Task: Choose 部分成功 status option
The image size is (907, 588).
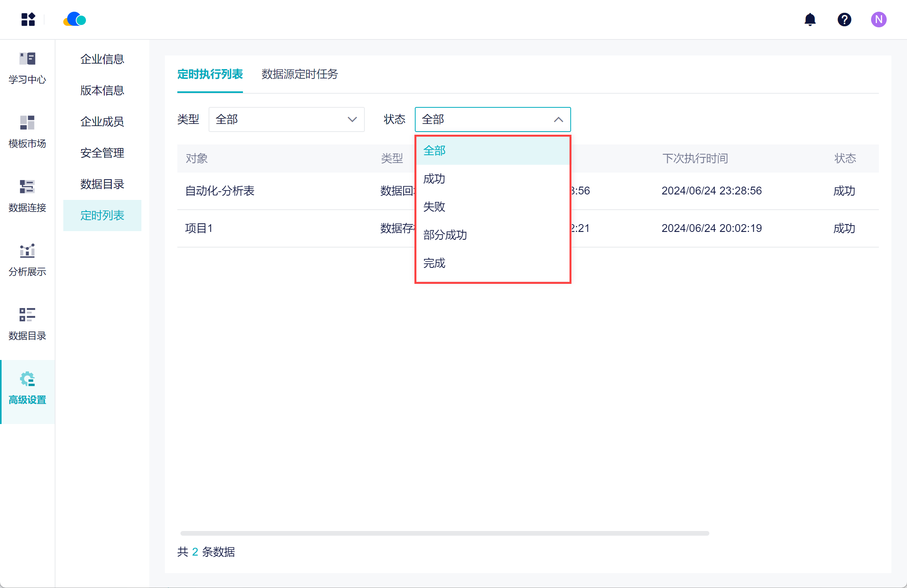Action: click(445, 235)
